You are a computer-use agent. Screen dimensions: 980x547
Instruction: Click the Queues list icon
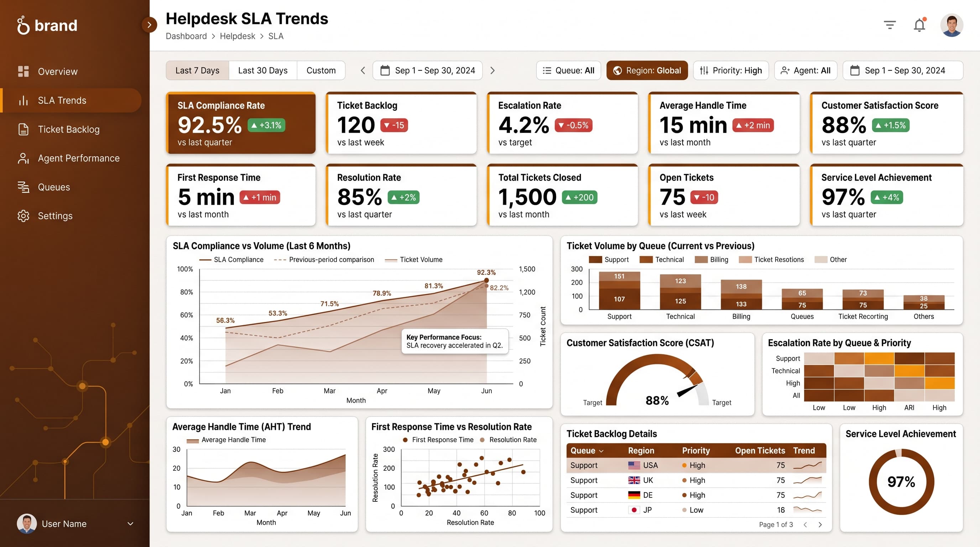(x=23, y=187)
